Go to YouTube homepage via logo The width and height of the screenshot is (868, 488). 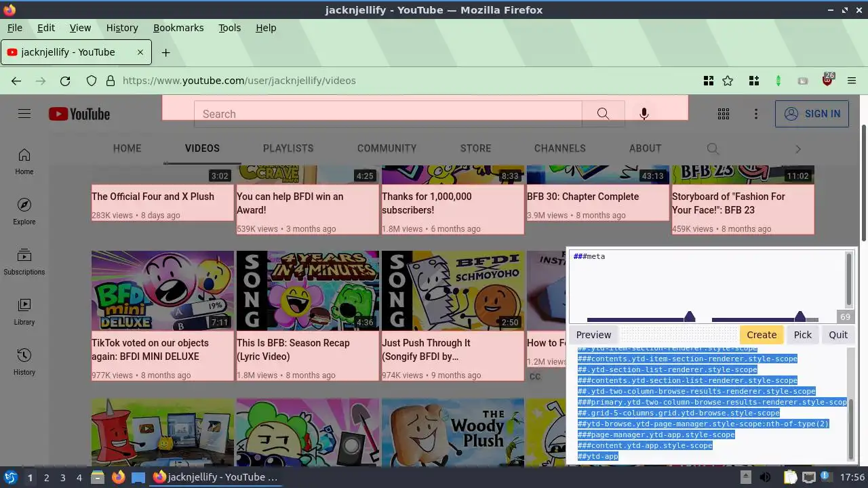(x=79, y=114)
